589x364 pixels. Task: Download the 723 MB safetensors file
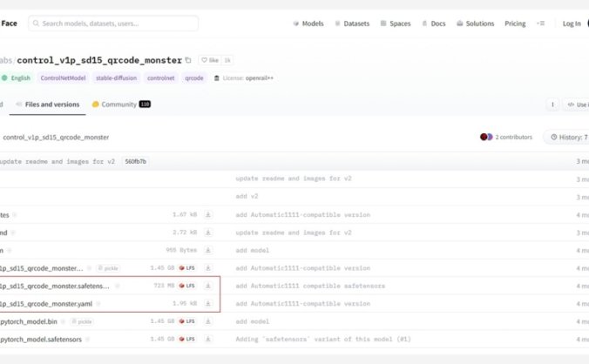point(208,286)
